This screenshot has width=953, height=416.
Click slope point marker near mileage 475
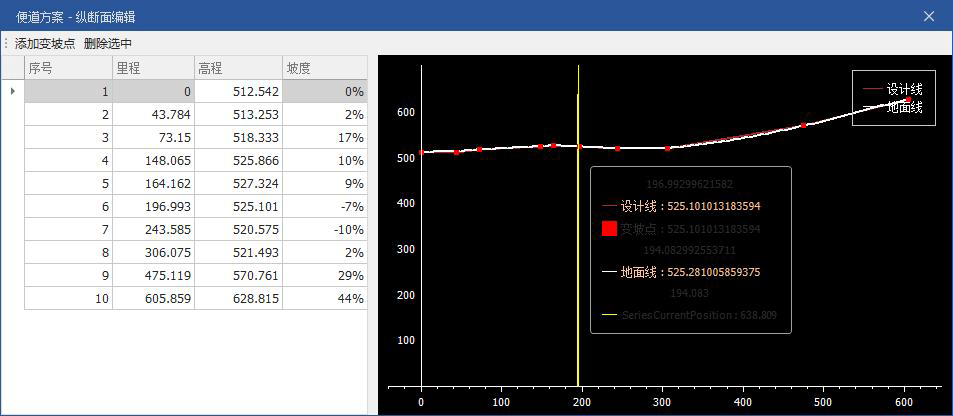(x=803, y=125)
